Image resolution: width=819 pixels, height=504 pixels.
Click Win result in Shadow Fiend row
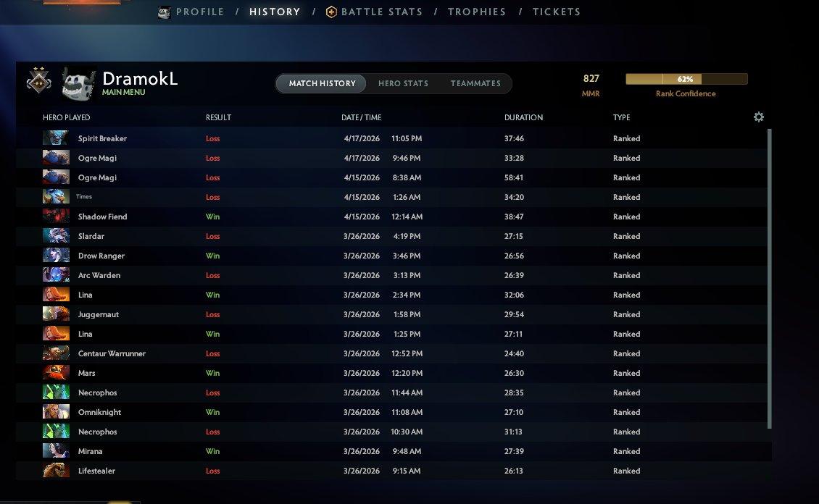click(212, 217)
